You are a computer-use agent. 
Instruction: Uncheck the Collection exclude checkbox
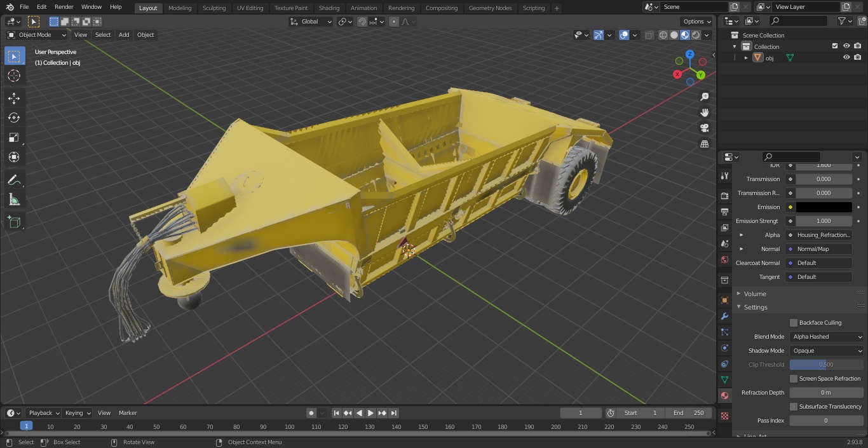point(835,46)
